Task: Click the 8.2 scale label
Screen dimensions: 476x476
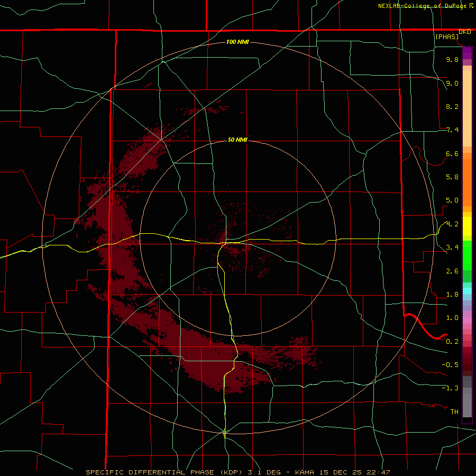Action: [x=452, y=106]
